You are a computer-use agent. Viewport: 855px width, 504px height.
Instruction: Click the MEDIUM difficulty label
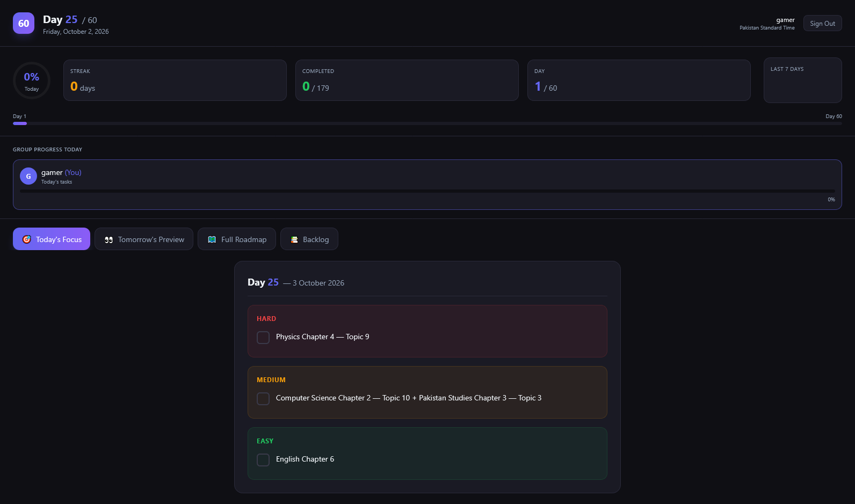point(271,380)
